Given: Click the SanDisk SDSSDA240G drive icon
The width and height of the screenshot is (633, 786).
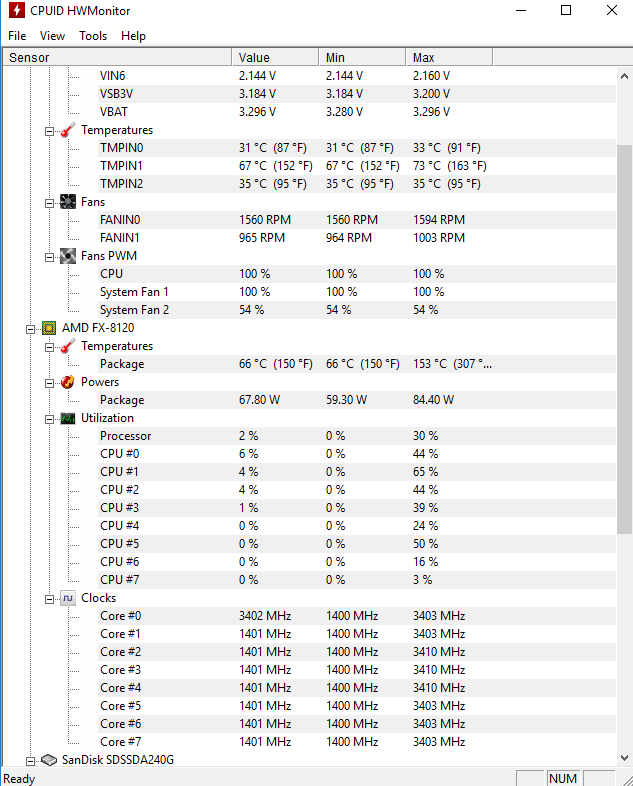Looking at the screenshot, I should click(x=48, y=760).
